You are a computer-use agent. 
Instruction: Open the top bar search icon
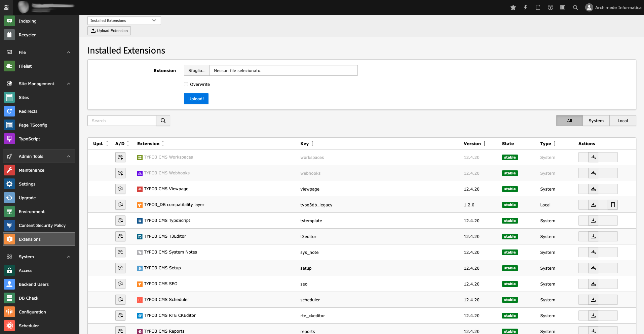click(x=575, y=7)
